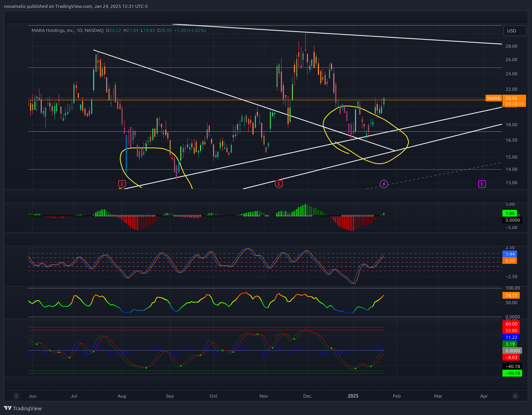Click the red 60.00 level label

pos(511,324)
